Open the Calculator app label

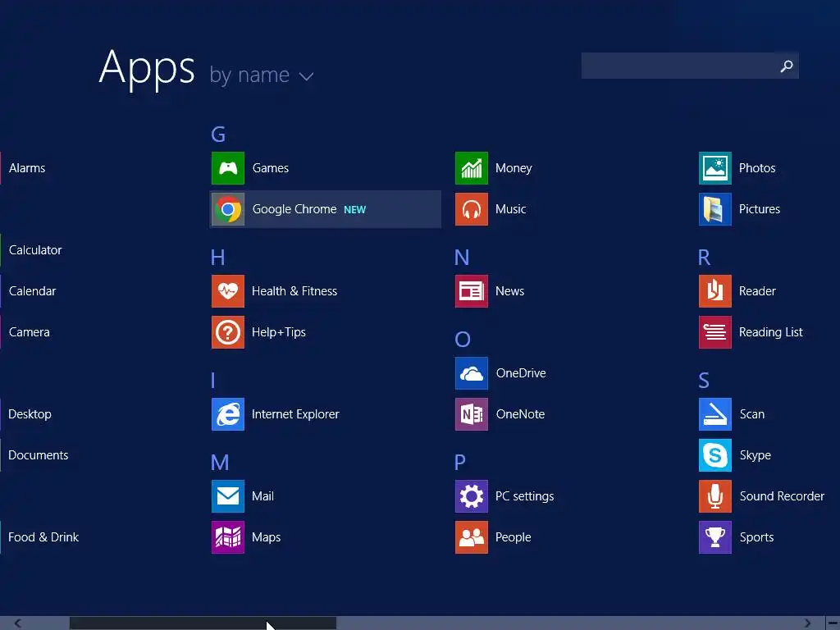[x=35, y=250]
